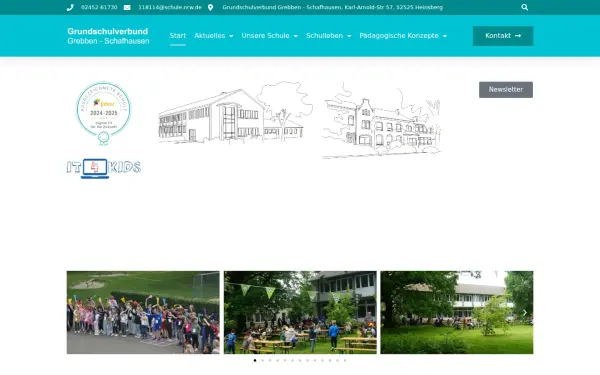Screen dimensions: 600x375
Task: Expand the Aktuelles dropdown arrow
Action: pyautogui.click(x=231, y=36)
